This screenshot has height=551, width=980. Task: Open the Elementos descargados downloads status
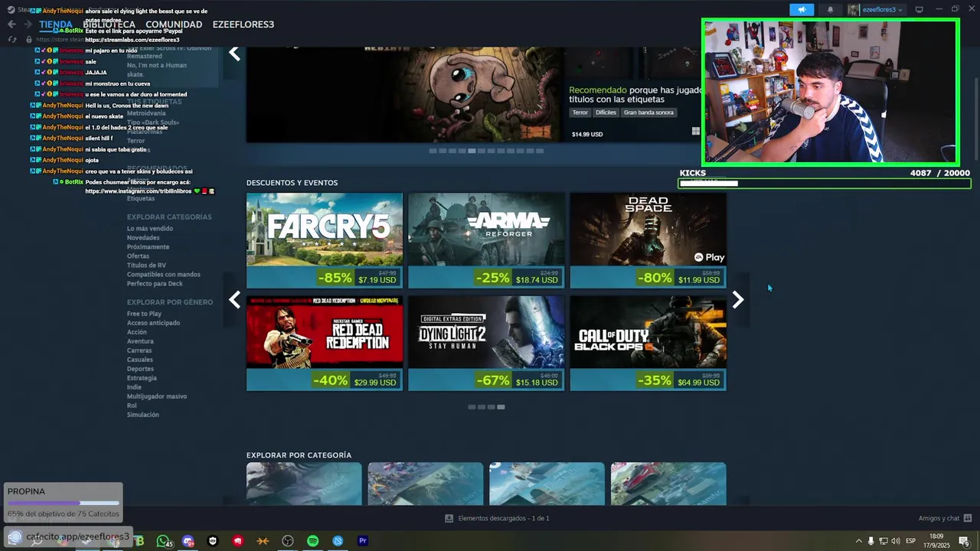504,518
